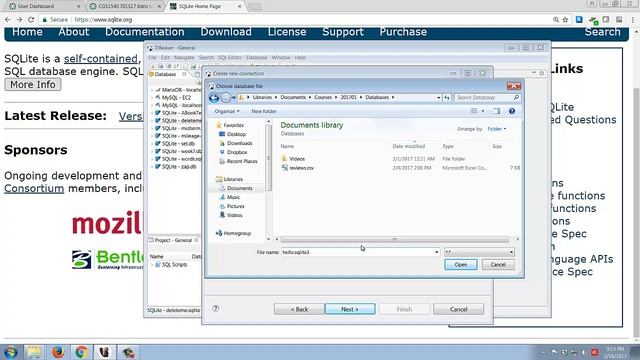This screenshot has width=640, height=360.
Task: Open File Explorer from taskbar
Action: coord(34,352)
